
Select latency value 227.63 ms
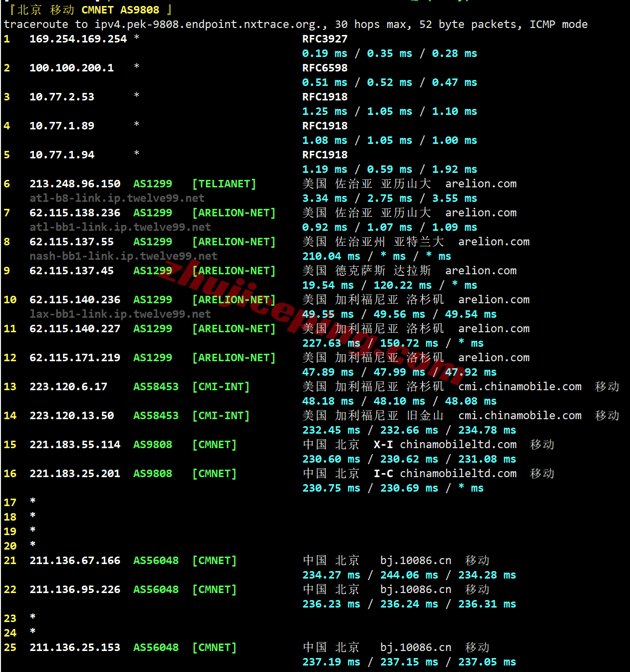coord(331,343)
